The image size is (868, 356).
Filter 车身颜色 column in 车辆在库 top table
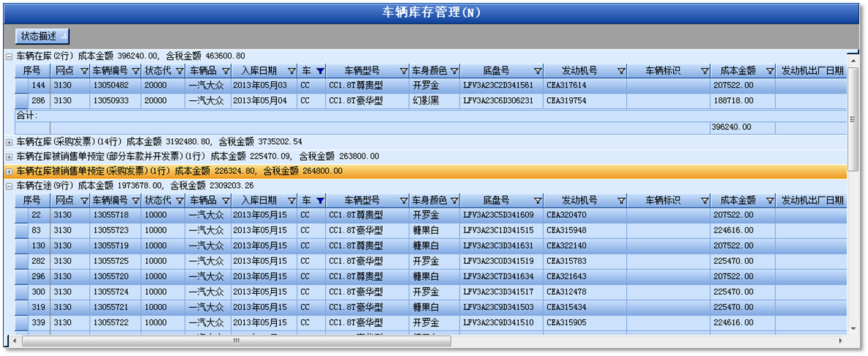click(454, 71)
